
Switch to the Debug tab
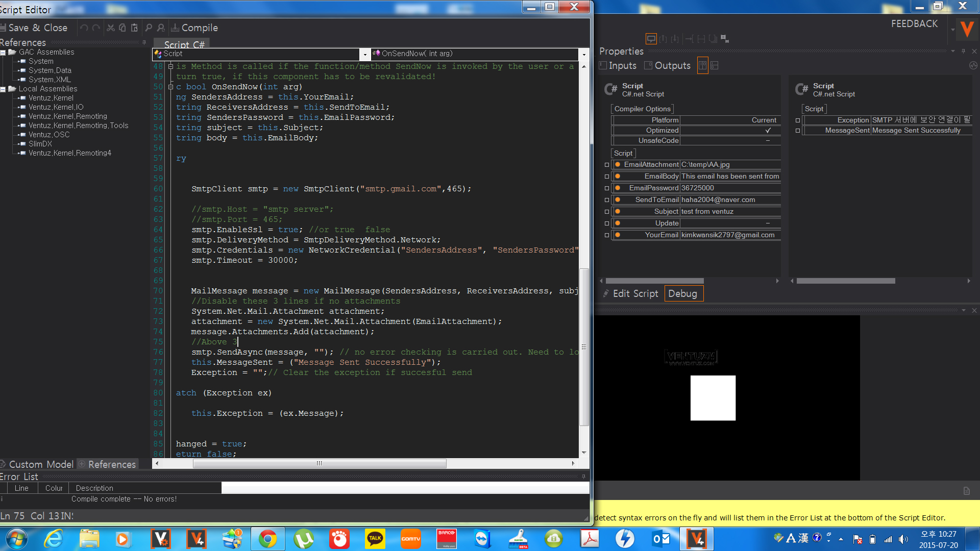[x=683, y=294]
